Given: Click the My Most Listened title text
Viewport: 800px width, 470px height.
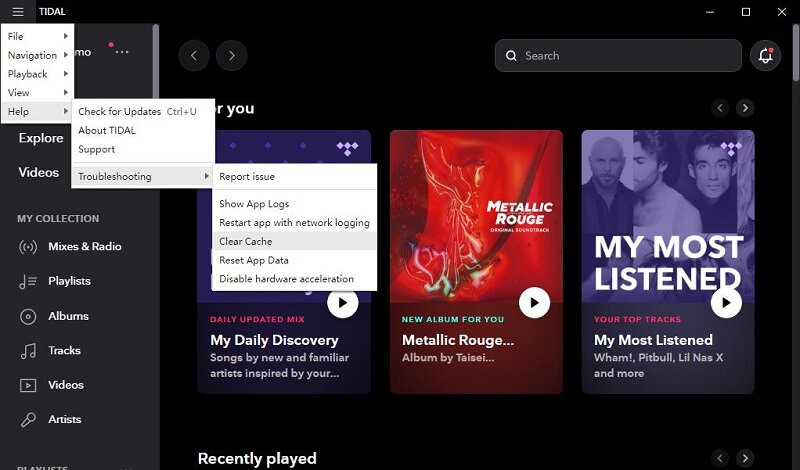Looking at the screenshot, I should pyautogui.click(x=653, y=340).
